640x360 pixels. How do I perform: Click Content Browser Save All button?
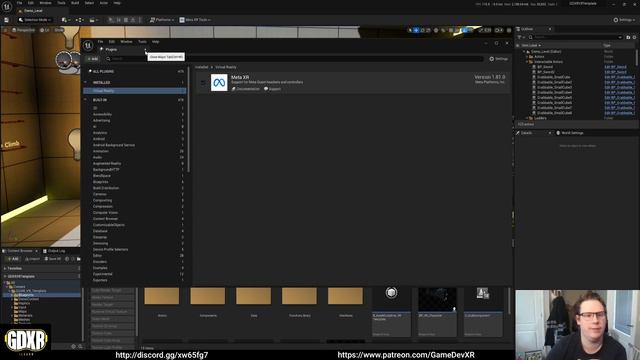click(x=53, y=259)
